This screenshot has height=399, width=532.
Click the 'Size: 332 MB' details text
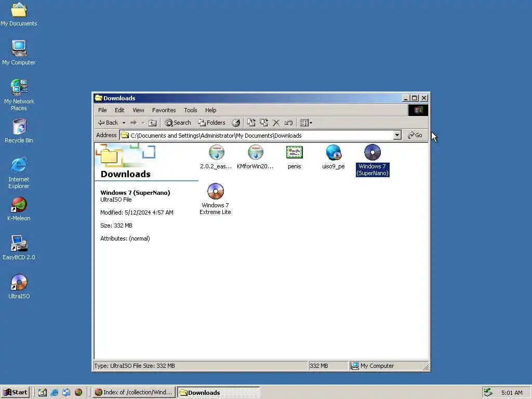(116, 225)
